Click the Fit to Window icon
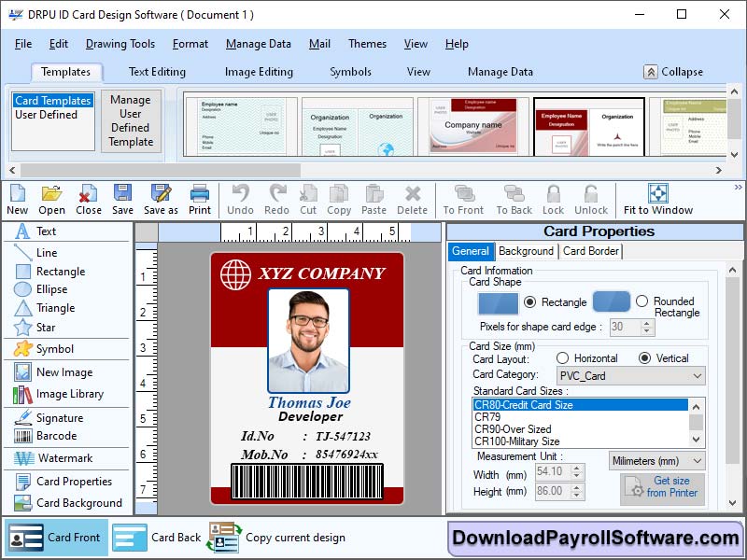 point(657,198)
